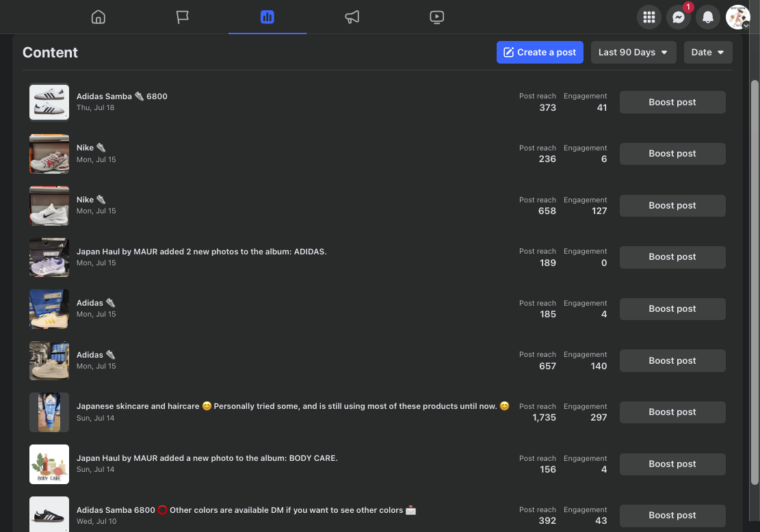Image resolution: width=760 pixels, height=532 pixels.
Task: Expand the Date sort dropdown
Action: click(708, 53)
